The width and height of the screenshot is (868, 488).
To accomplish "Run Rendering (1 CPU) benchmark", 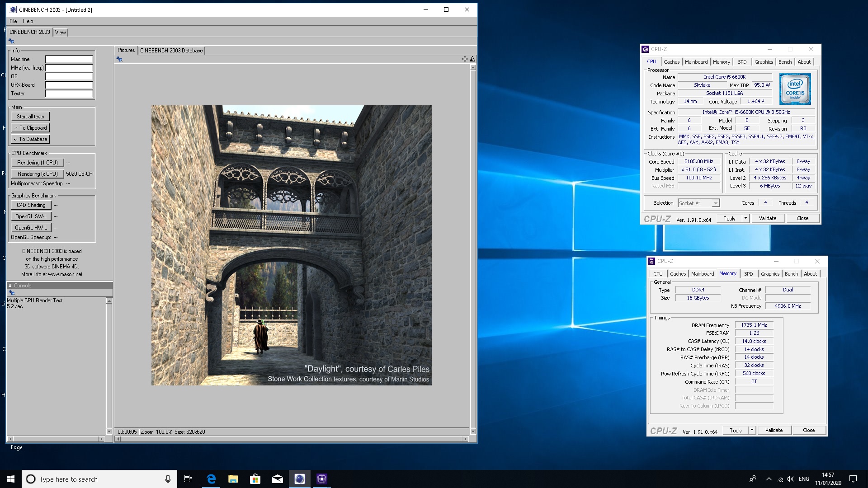I will click(x=38, y=163).
